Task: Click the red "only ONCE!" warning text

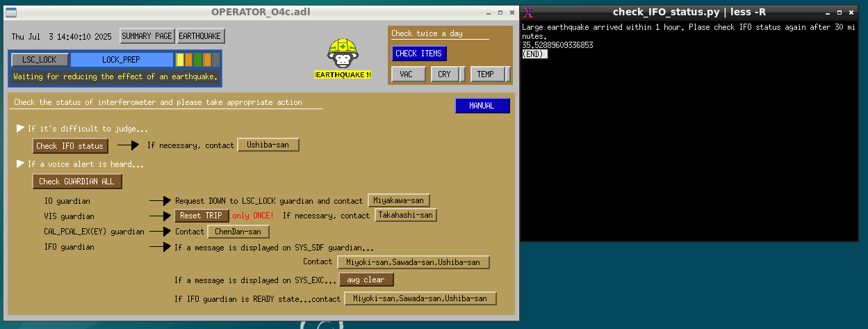Action: pos(253,216)
